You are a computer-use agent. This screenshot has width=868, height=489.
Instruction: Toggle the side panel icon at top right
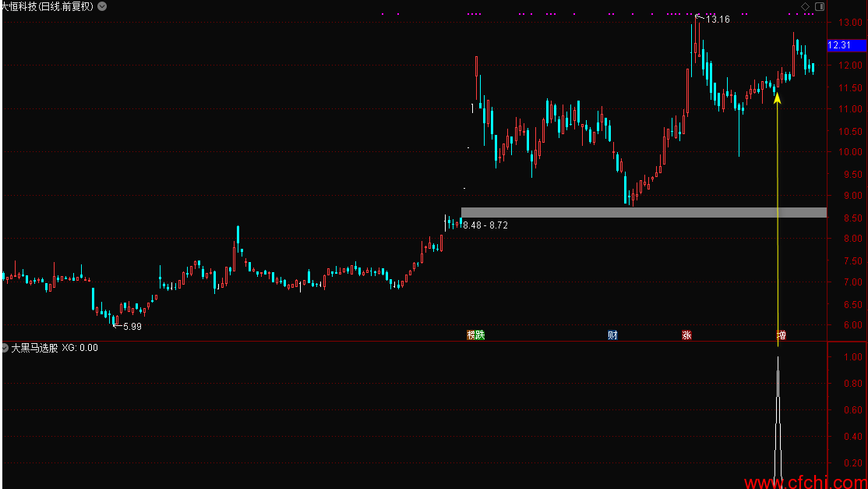tap(820, 7)
